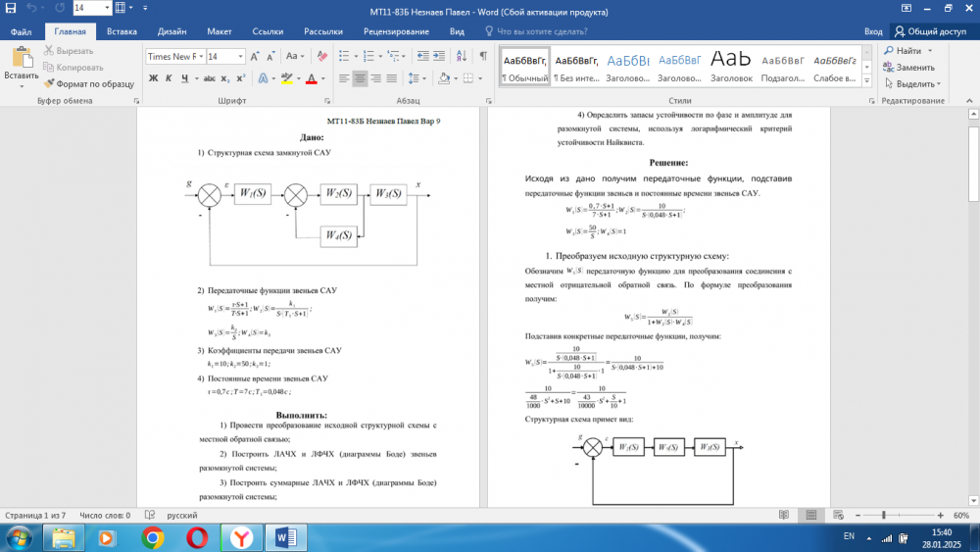Toggle italic formatting (К)
This screenshot has height=552, width=980.
point(171,78)
